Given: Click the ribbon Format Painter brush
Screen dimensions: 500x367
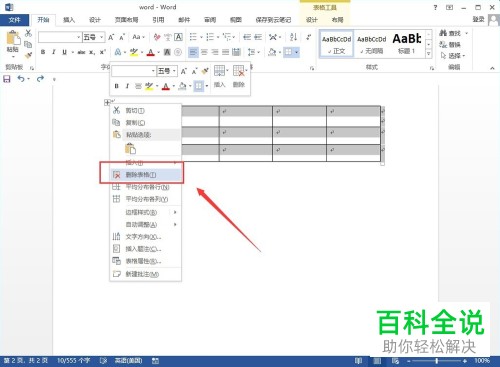Looking at the screenshot, I should click(x=28, y=55).
